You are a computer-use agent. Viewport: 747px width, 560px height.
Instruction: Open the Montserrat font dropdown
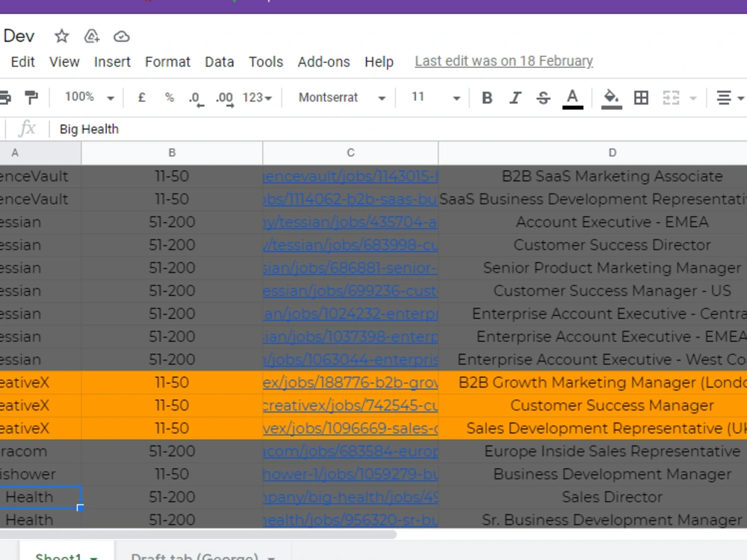click(x=341, y=98)
